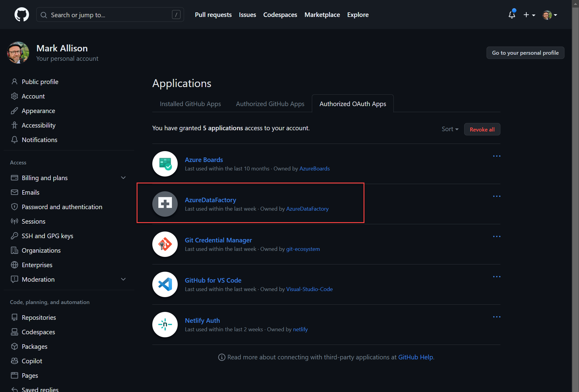
Task: Focus the Search or jump to field
Action: 110,15
